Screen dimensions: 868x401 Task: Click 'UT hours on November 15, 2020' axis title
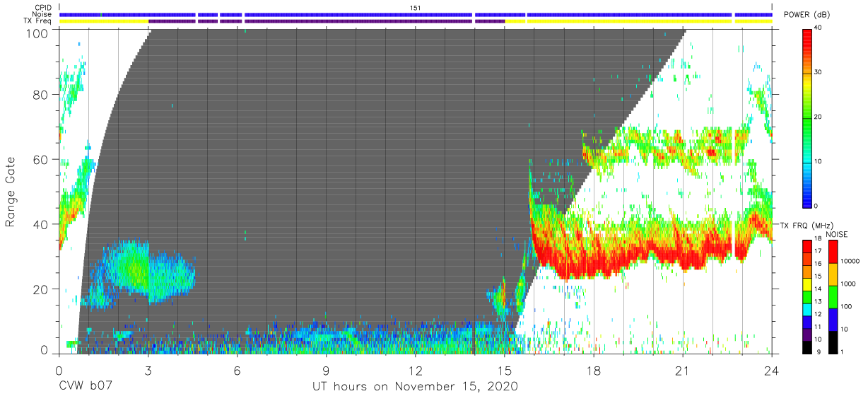(x=415, y=387)
